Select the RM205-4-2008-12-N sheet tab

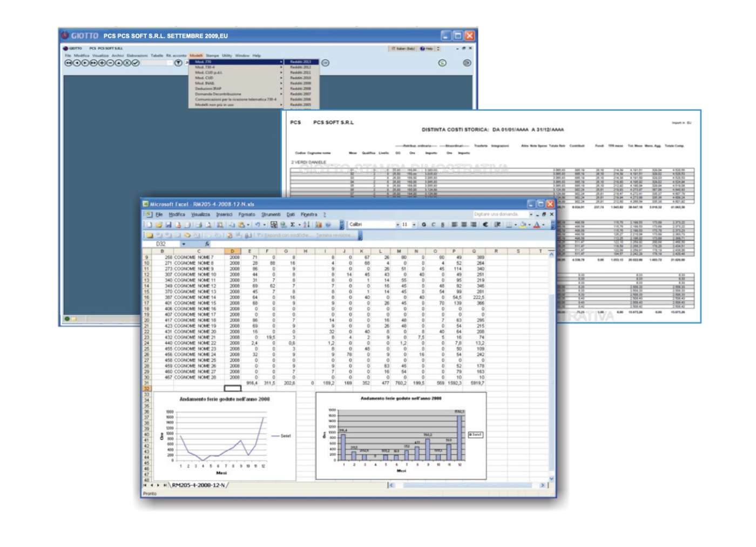(x=198, y=485)
